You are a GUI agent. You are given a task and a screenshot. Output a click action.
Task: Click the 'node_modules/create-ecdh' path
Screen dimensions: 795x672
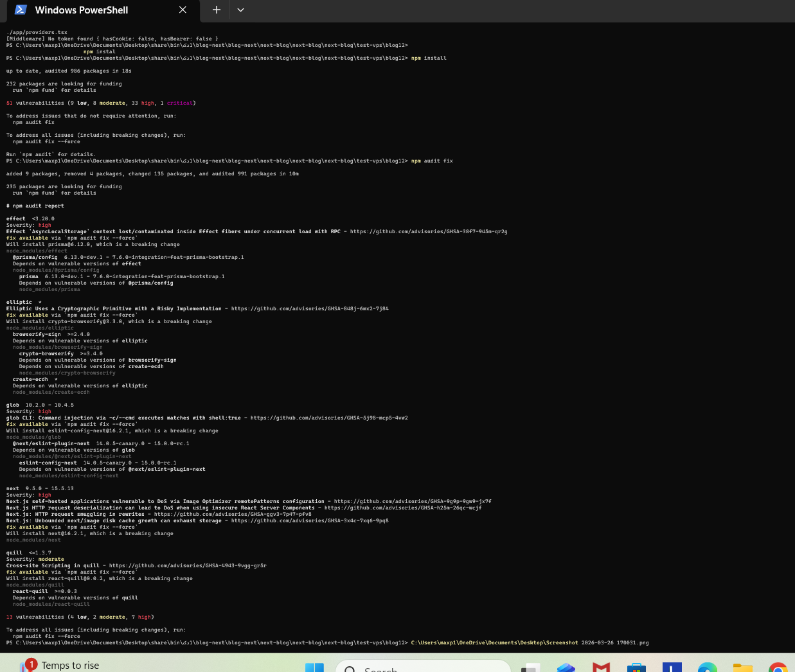tap(51, 392)
